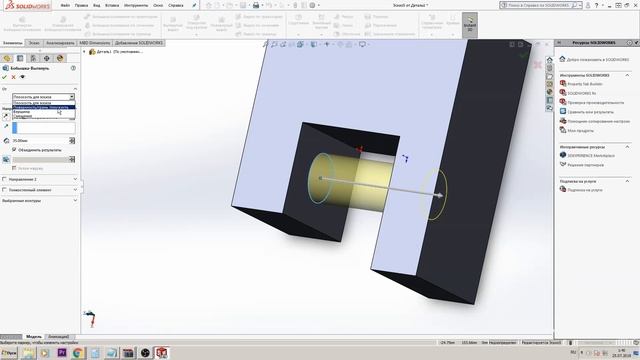Open the Insert menu
640x360 pixels.
112,6
